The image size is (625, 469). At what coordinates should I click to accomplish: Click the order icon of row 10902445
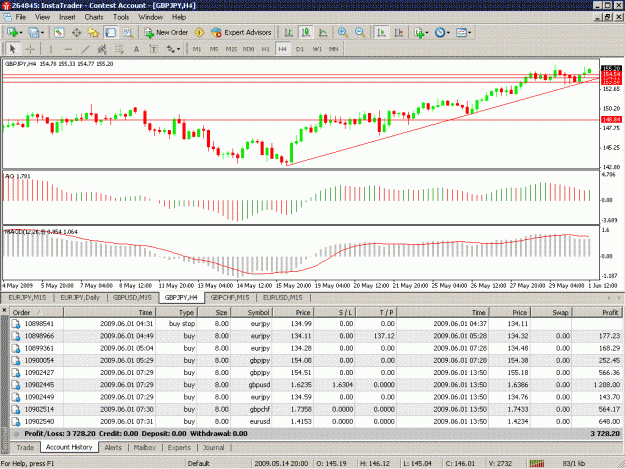[16, 385]
